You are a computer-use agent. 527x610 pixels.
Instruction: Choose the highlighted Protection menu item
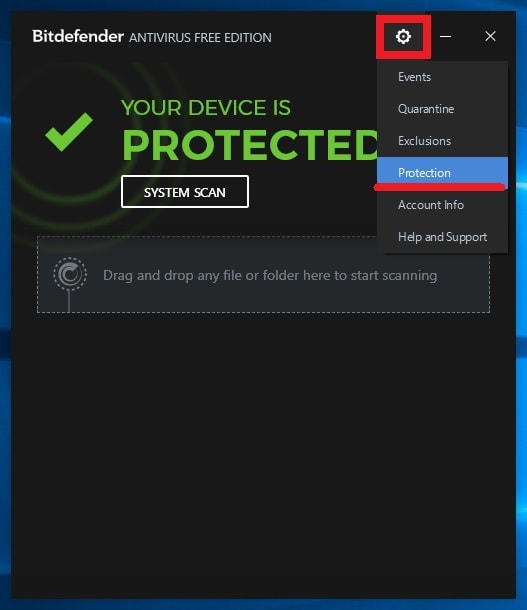pos(442,173)
